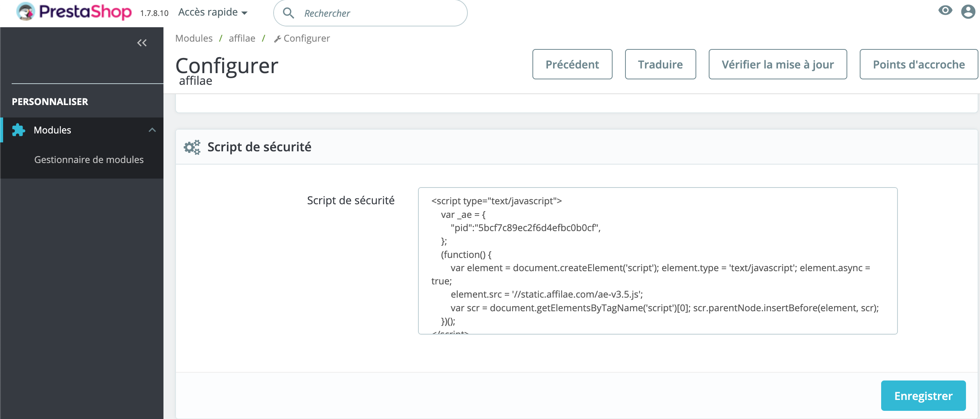This screenshot has height=419, width=980.
Task: Click Vérifier la mise à jour
Action: pos(778,64)
